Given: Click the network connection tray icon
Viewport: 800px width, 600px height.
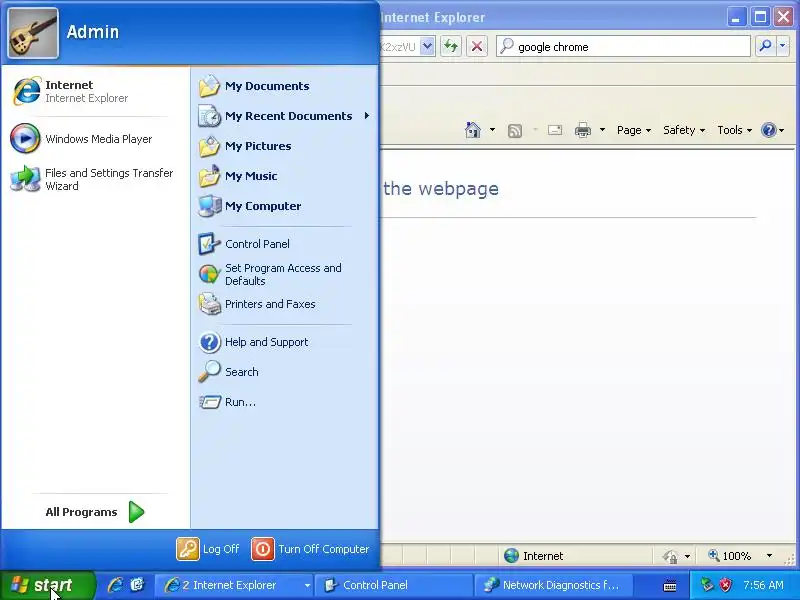Looking at the screenshot, I should [707, 585].
